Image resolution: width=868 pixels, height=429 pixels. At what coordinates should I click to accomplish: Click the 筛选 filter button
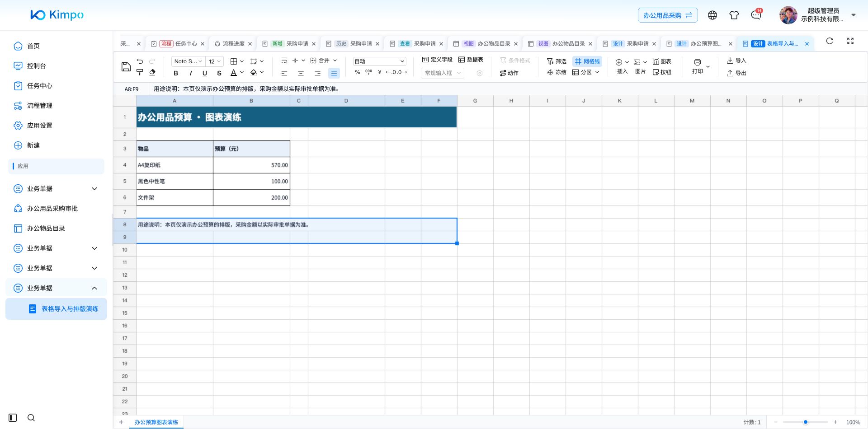(x=557, y=61)
